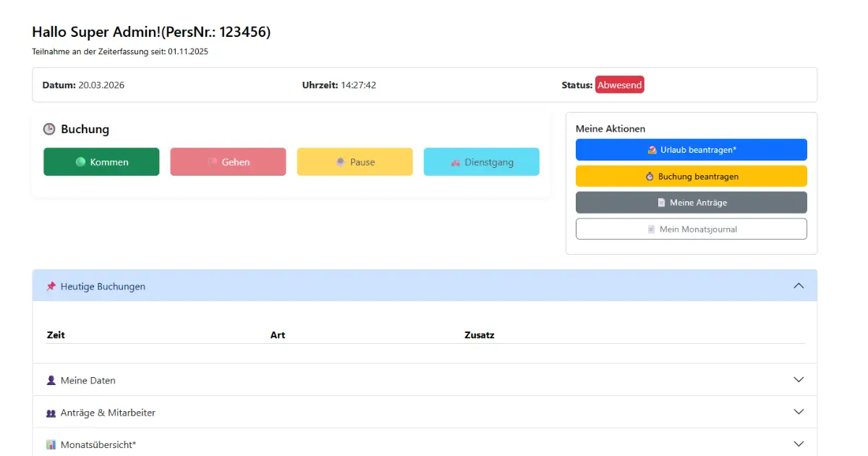Click the beach icon on Urlaub beantragen
Viewport: 868px width, 456px height.
tap(652, 150)
